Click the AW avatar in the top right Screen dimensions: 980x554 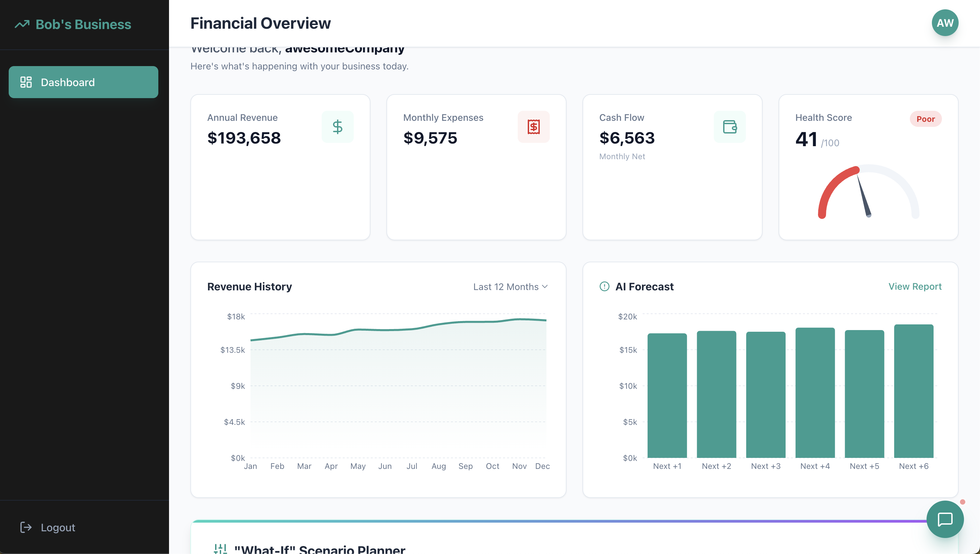(945, 22)
